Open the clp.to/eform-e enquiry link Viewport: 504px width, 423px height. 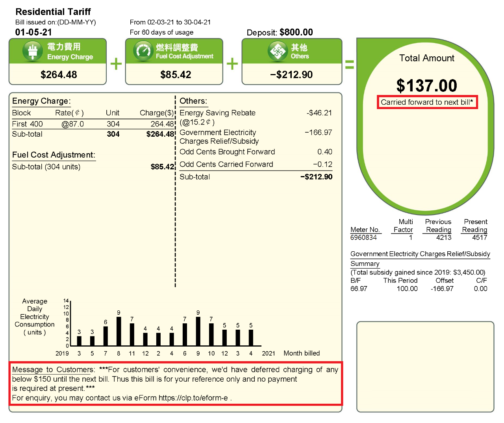click(193, 398)
